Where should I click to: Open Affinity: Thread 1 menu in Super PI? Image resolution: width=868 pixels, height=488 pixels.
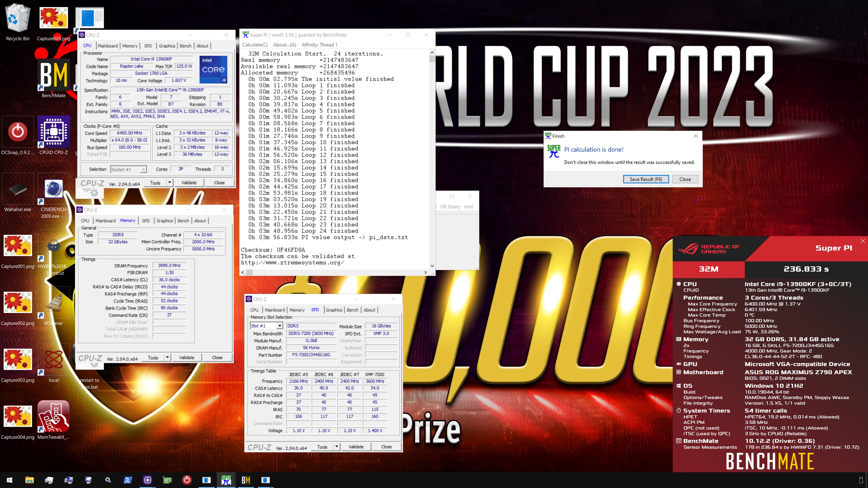(319, 45)
